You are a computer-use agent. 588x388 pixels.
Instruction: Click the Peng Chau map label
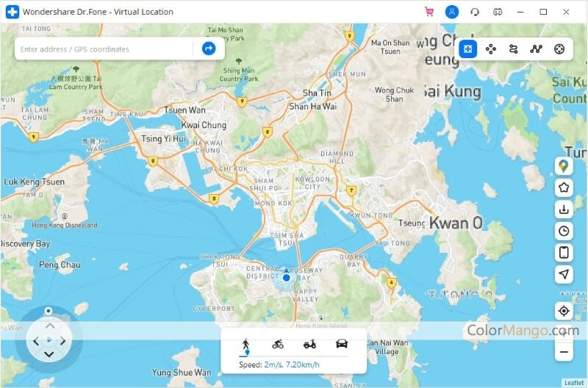point(60,265)
